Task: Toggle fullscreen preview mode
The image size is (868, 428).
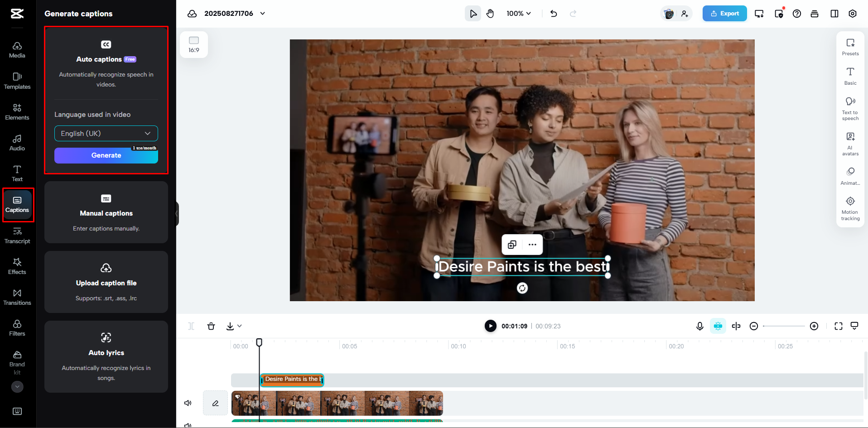Action: tap(838, 326)
